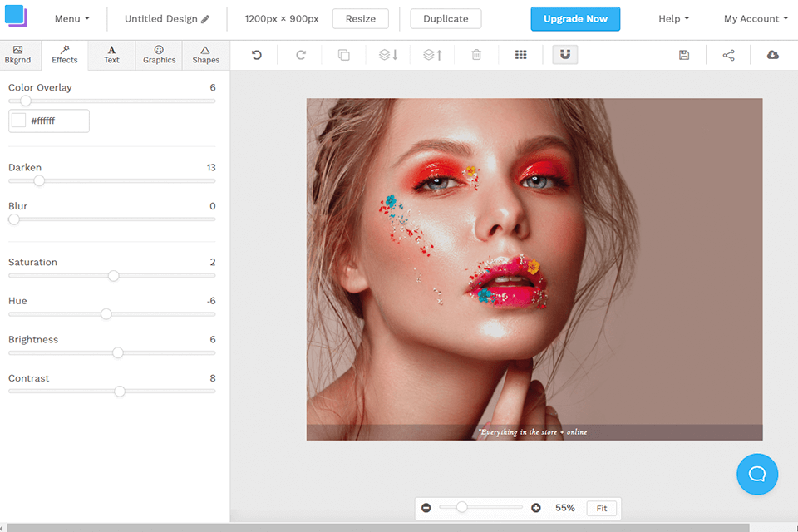Viewport: 798px width, 532px height.
Task: Send layer backward with layer-down icon
Action: (x=388, y=55)
